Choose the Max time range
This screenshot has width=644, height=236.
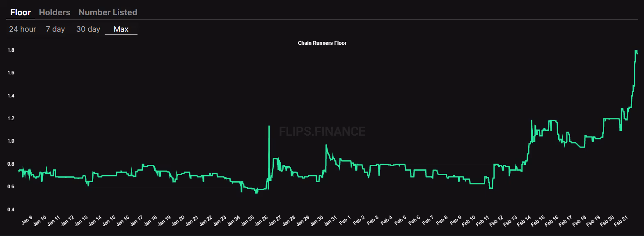[121, 29]
